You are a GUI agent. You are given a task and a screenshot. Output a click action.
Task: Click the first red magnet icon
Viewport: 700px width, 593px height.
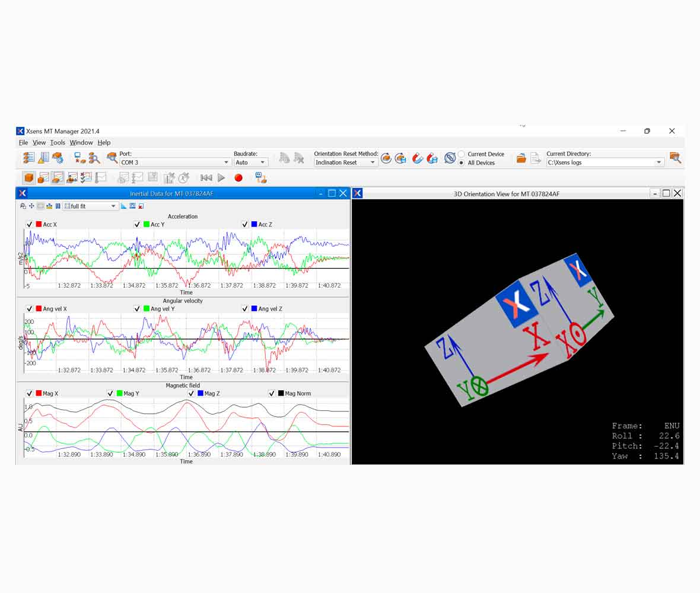click(418, 158)
